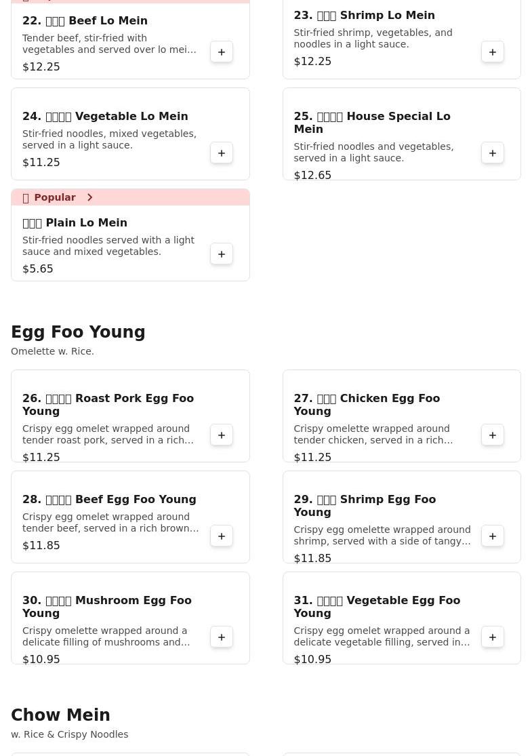Tap plus on Mushroom Egg Foo Young
Image resolution: width=532 pixels, height=756 pixels.
tap(222, 637)
